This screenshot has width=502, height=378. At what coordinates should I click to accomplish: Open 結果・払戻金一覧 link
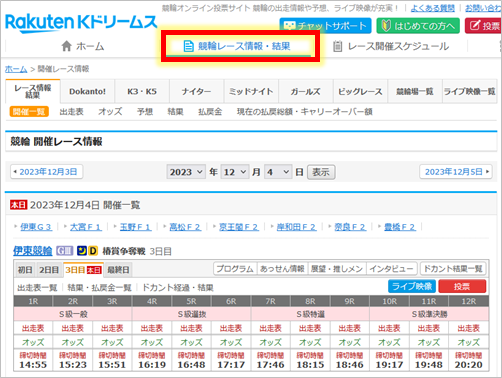coord(100,288)
